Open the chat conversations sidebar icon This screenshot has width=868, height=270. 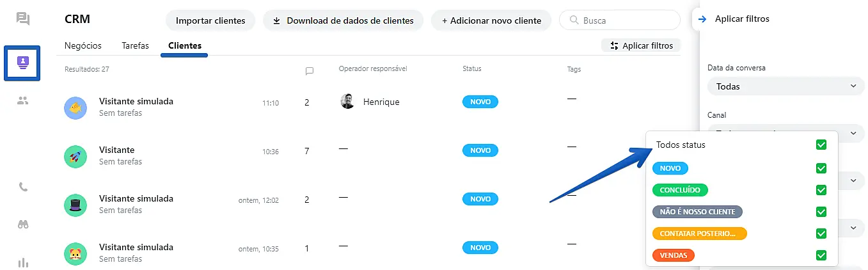click(23, 19)
